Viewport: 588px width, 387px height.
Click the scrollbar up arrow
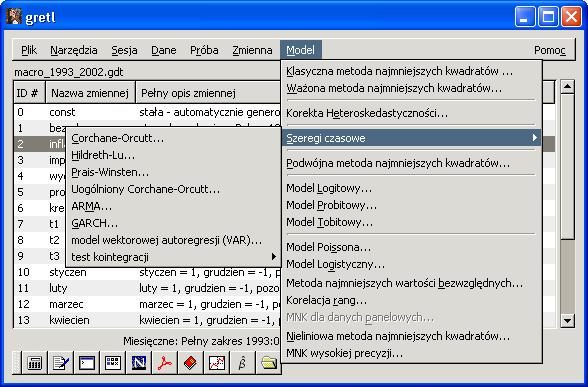pyautogui.click(x=567, y=87)
